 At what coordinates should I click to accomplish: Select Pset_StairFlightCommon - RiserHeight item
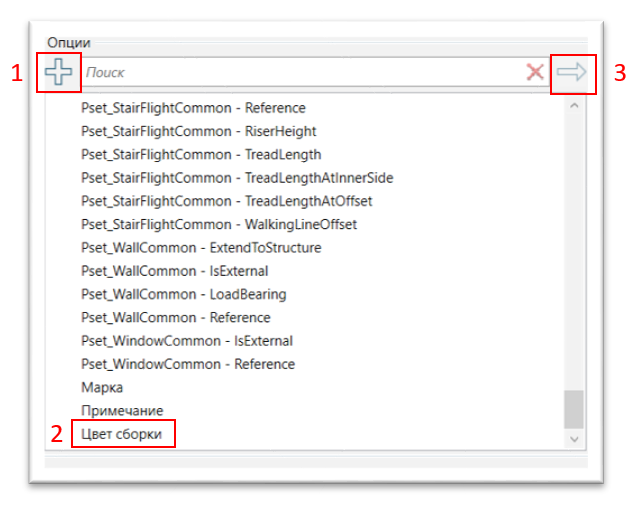coord(198,131)
